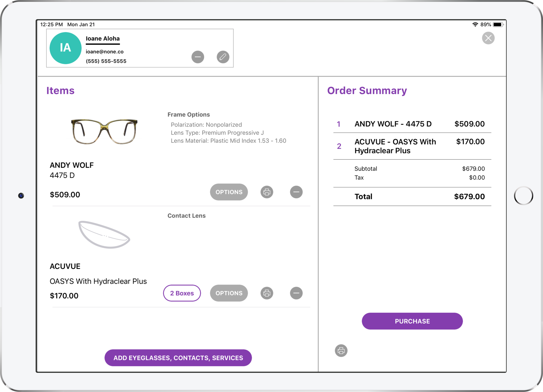This screenshot has width=543, height=392.
Task: Tap the 12:25 PM clock in status bar
Action: (51, 24)
